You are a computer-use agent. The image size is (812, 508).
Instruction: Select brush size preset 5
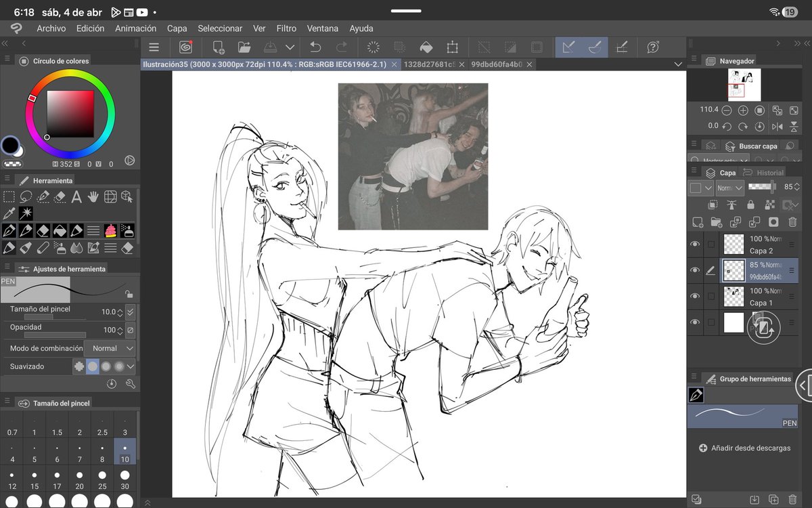(35, 453)
